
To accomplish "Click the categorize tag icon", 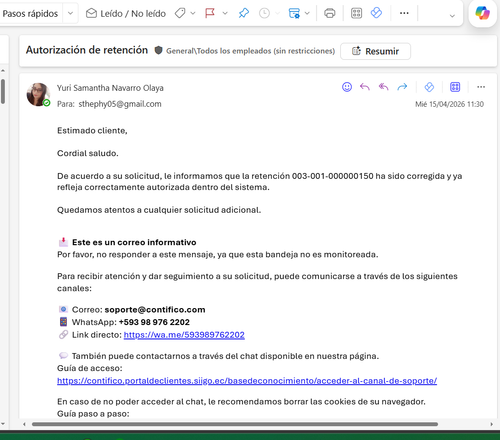I will click(180, 13).
